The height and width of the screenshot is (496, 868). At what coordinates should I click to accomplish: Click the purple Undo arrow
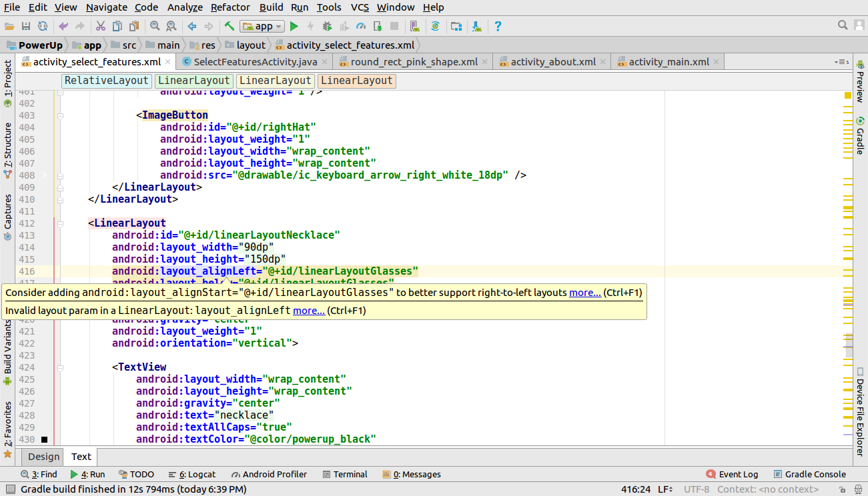click(63, 26)
